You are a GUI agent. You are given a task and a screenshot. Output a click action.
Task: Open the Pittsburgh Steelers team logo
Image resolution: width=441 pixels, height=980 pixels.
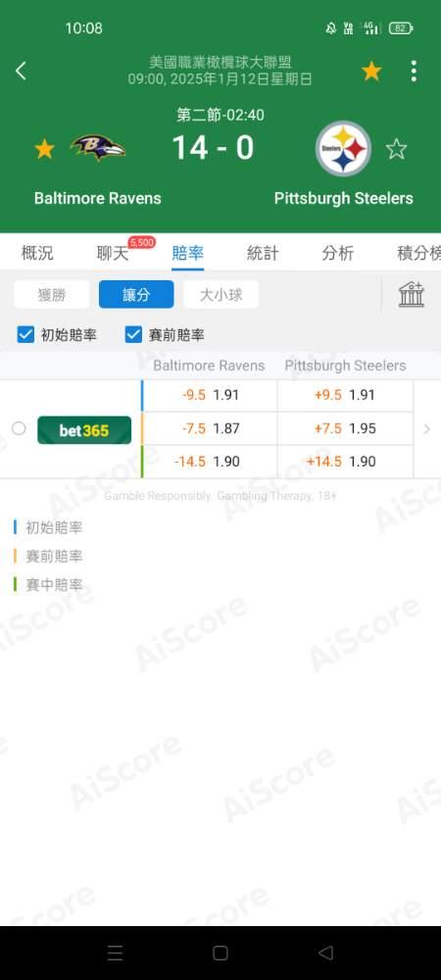(344, 149)
